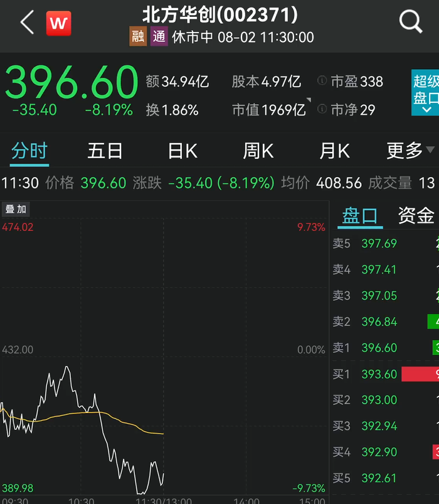Expand the 超级盘口 panel
Screen dimensions: 439x504
[425, 93]
